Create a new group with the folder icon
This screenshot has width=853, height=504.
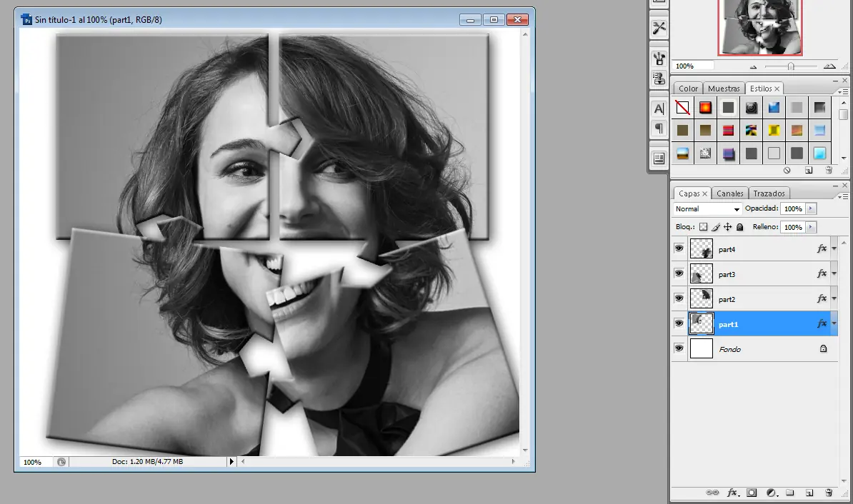pyautogui.click(x=790, y=493)
